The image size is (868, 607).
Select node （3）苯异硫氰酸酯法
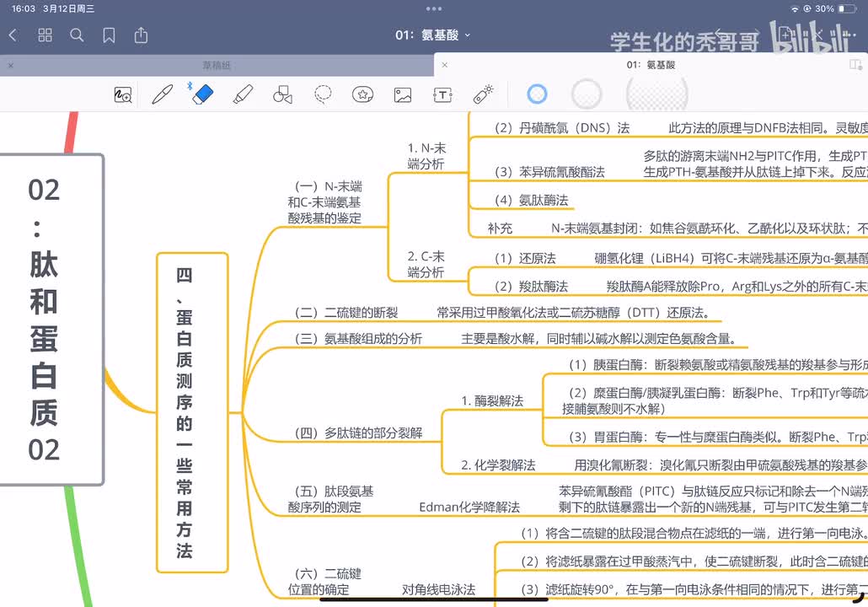click(549, 172)
